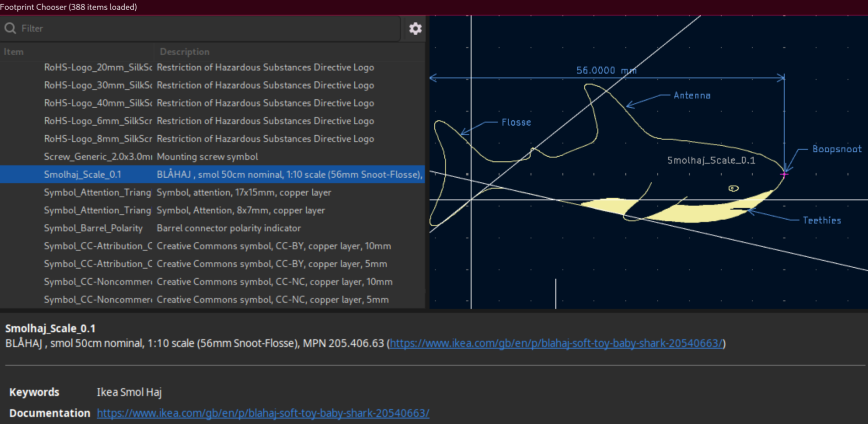Select the Symbol_Barrel_Polarity footprint row

[213, 228]
